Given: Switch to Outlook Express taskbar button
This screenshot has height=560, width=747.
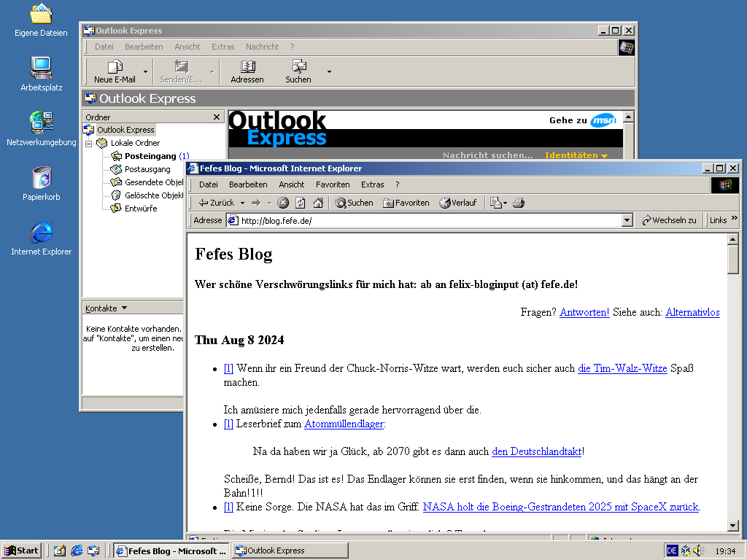Looking at the screenshot, I should click(290, 551).
